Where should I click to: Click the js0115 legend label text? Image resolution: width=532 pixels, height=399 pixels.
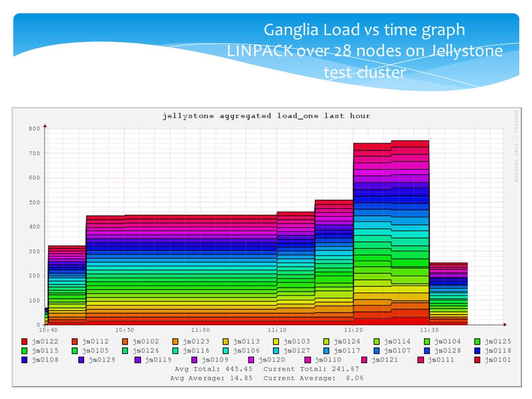coord(45,350)
